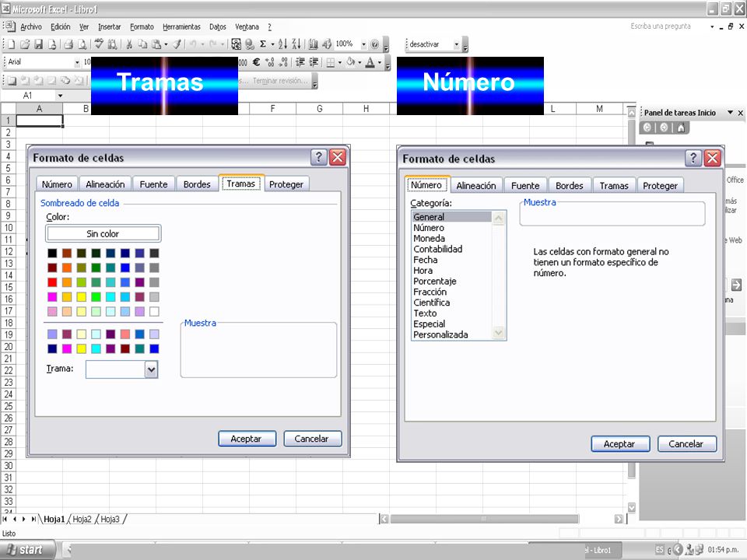Open the Panel de tareas Inicio dropdown
Screen dimensions: 747x560
[730, 113]
